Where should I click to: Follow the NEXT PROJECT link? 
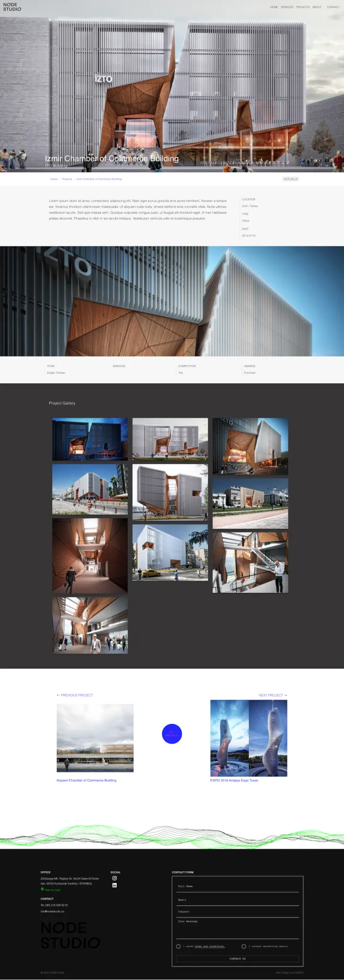[x=273, y=695]
